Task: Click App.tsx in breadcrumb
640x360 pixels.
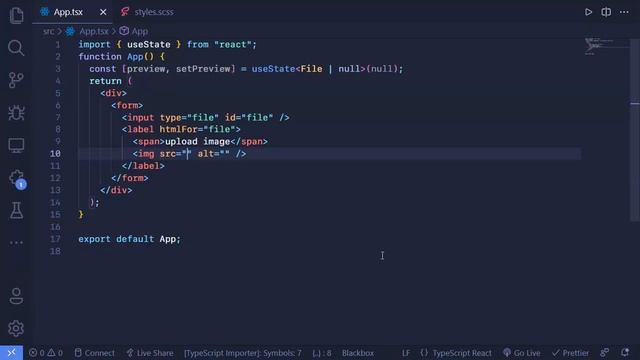Action: pyautogui.click(x=94, y=31)
